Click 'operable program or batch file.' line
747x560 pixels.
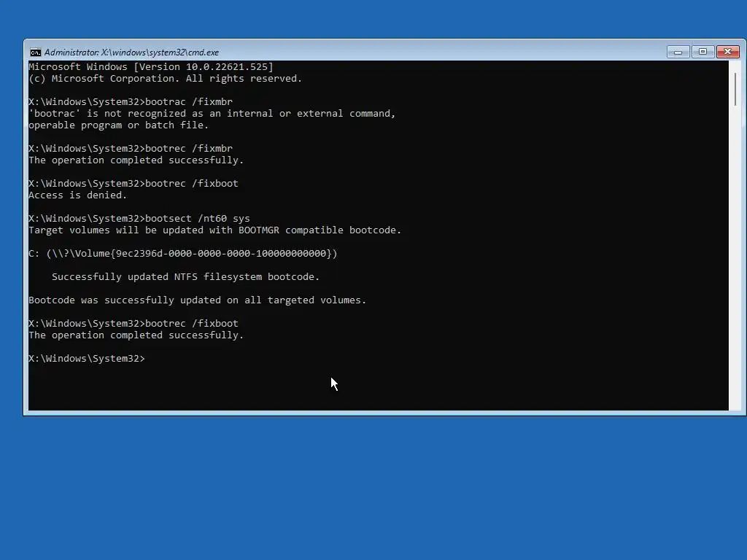[119, 125]
